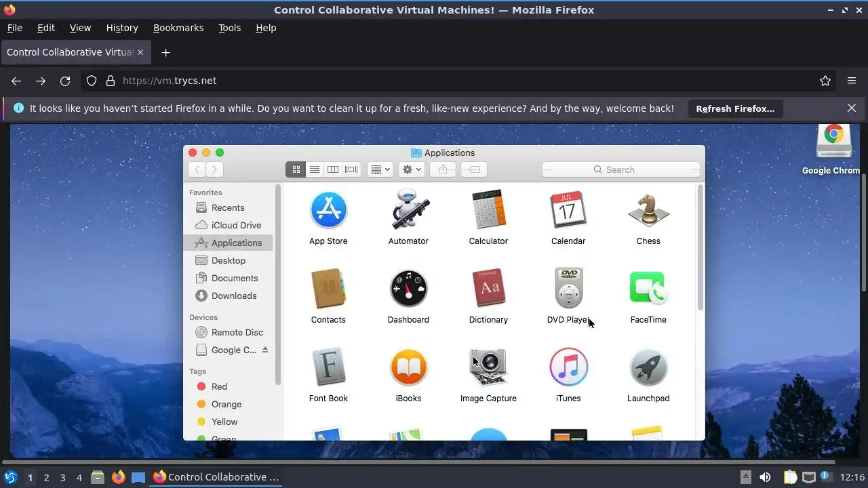Launch iTunes from the Applications window
The width and height of the screenshot is (868, 488).
pos(568,367)
